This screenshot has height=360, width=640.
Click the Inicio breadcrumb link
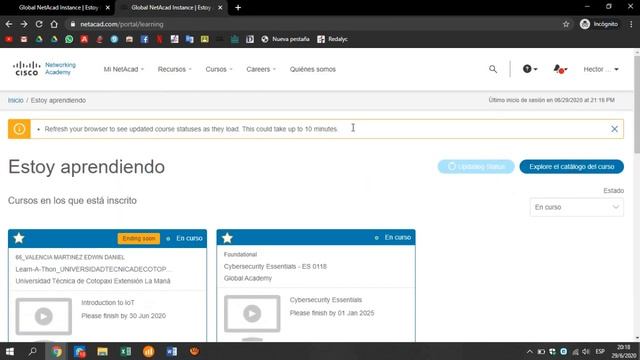point(16,100)
